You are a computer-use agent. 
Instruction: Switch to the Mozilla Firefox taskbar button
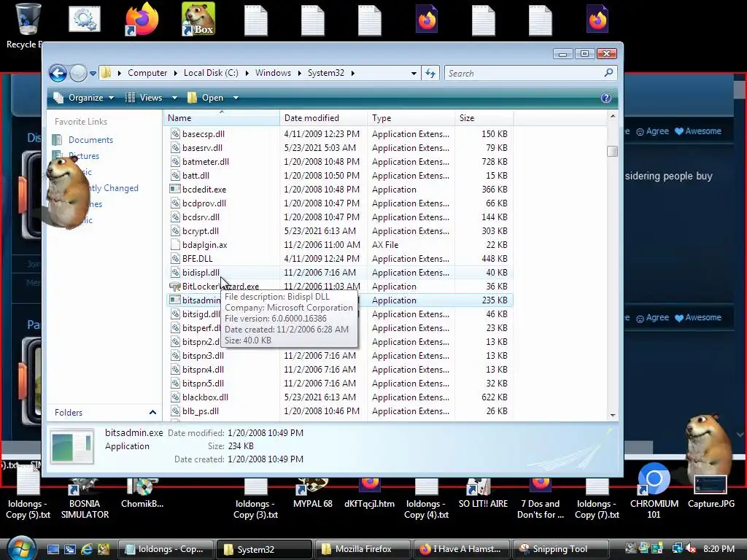[362, 549]
